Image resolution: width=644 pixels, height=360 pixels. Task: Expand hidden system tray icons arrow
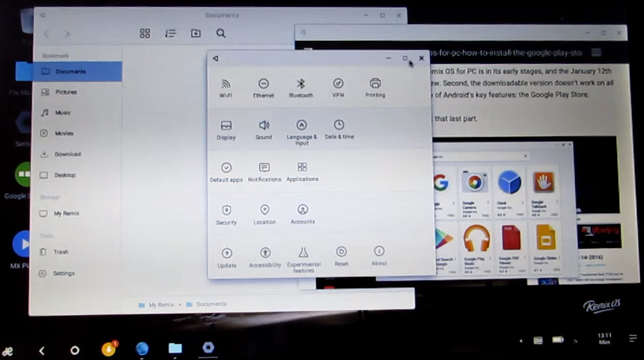(x=521, y=341)
